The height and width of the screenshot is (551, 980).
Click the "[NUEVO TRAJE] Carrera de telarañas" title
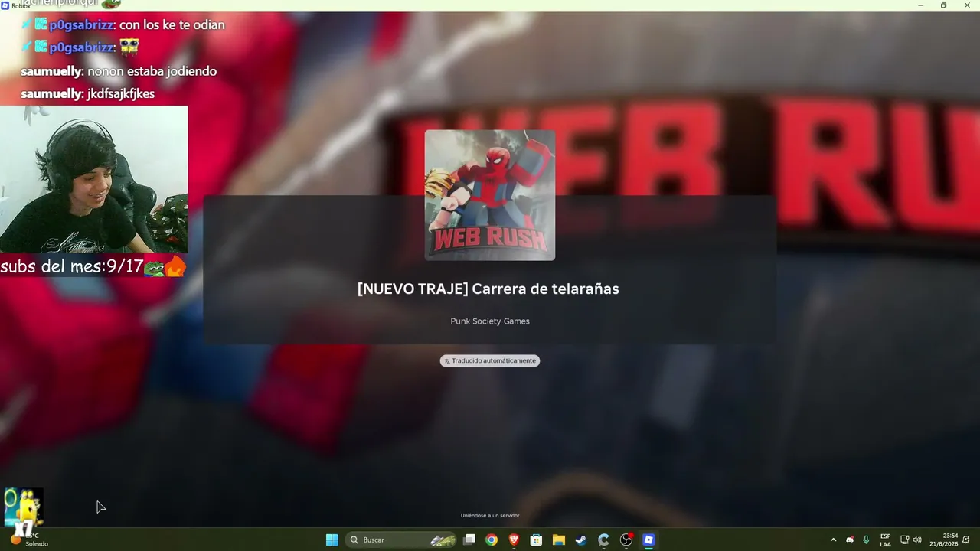click(488, 289)
